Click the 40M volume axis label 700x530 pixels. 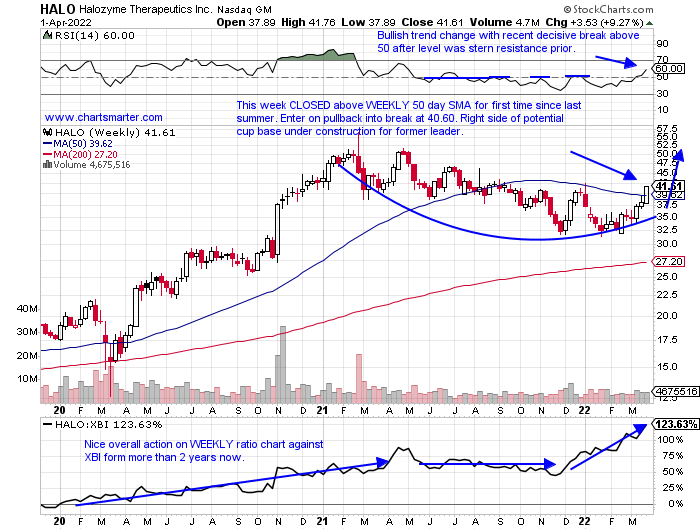point(27,309)
